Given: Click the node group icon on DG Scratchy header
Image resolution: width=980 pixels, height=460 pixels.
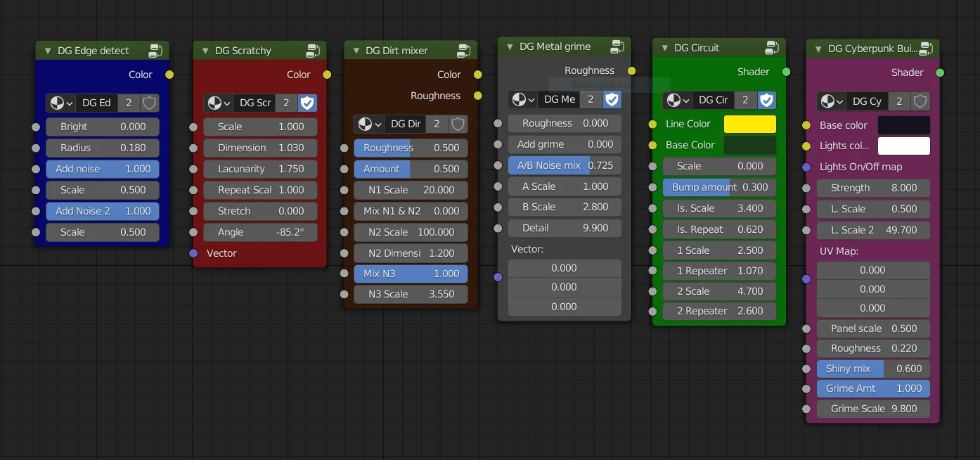Looking at the screenshot, I should tap(313, 50).
